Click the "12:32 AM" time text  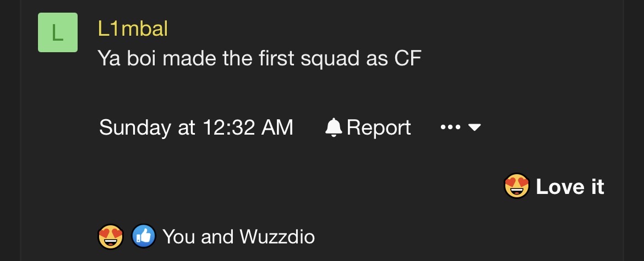[x=248, y=127]
